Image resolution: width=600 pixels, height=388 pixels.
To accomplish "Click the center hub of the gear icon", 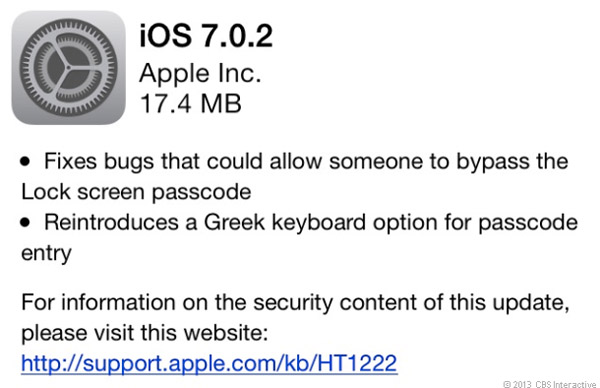I will pos(68,68).
